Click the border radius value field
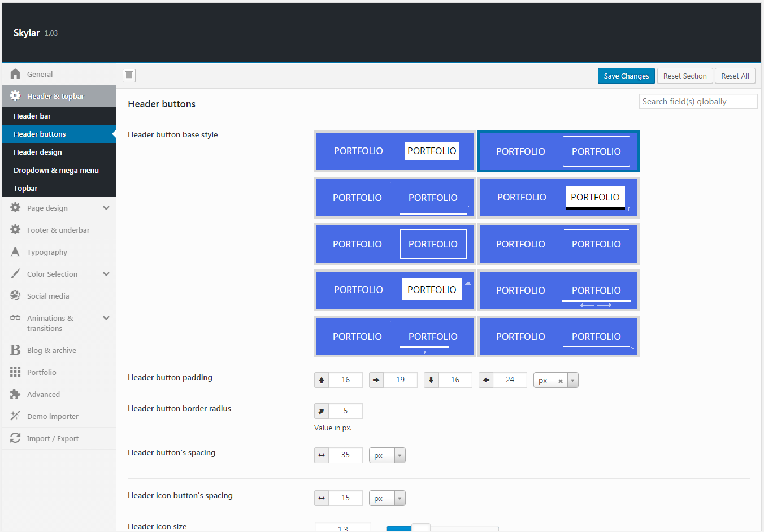 point(345,411)
